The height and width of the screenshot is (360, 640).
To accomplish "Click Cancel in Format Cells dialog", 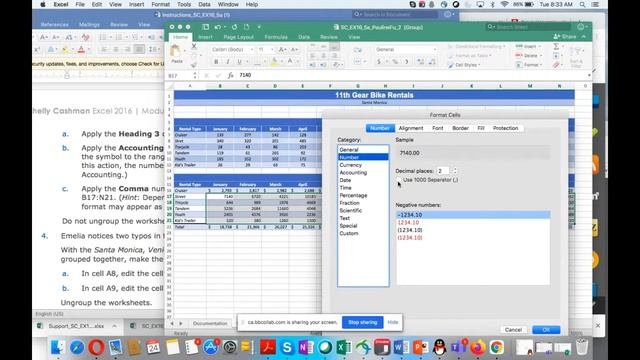I will [513, 330].
